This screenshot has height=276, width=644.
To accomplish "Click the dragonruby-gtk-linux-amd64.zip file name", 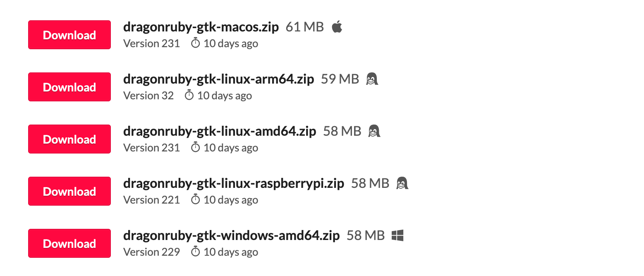I will point(220,132).
